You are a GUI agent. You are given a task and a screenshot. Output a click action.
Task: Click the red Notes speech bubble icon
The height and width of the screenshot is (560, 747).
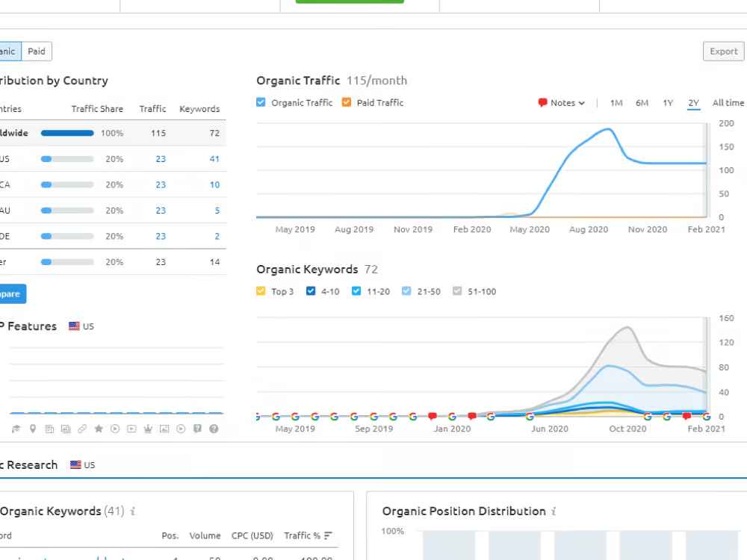[542, 103]
